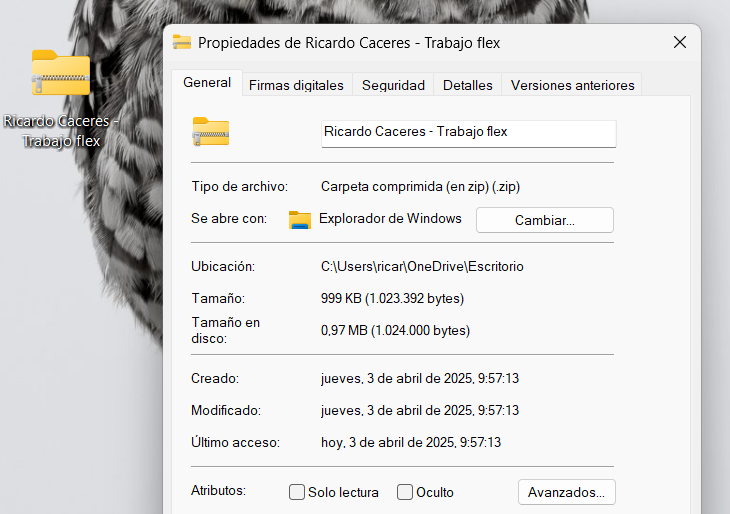Open the Firmas digitales tab
The width and height of the screenshot is (730, 514).
click(296, 85)
